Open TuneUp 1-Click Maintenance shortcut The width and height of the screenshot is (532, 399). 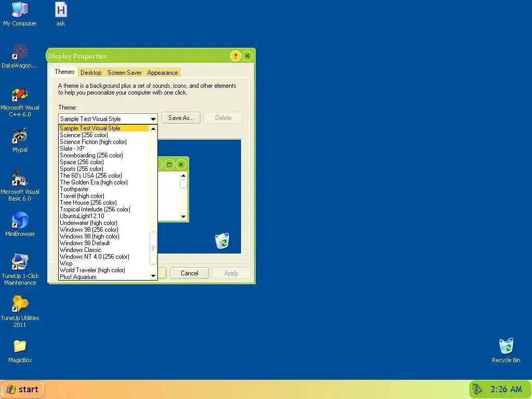[20, 270]
